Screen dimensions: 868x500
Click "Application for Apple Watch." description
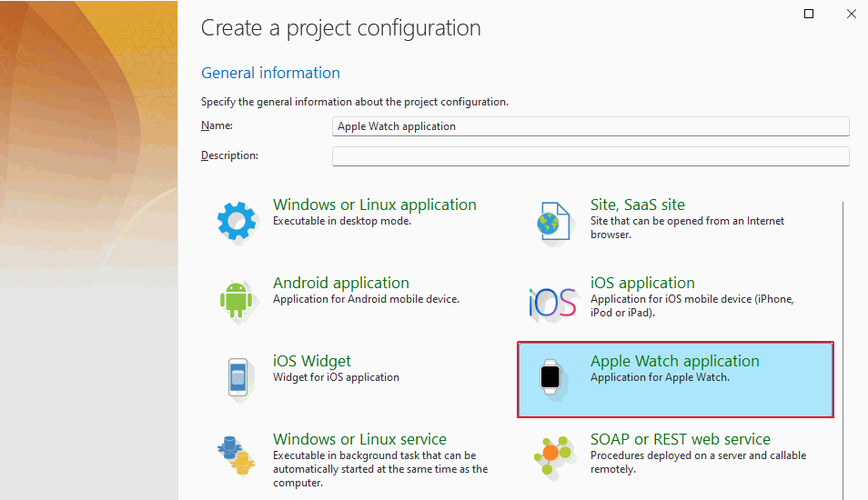tap(660, 377)
